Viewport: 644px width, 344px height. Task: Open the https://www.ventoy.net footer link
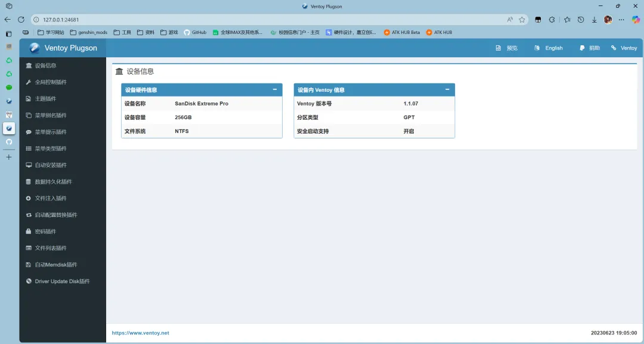tap(141, 333)
